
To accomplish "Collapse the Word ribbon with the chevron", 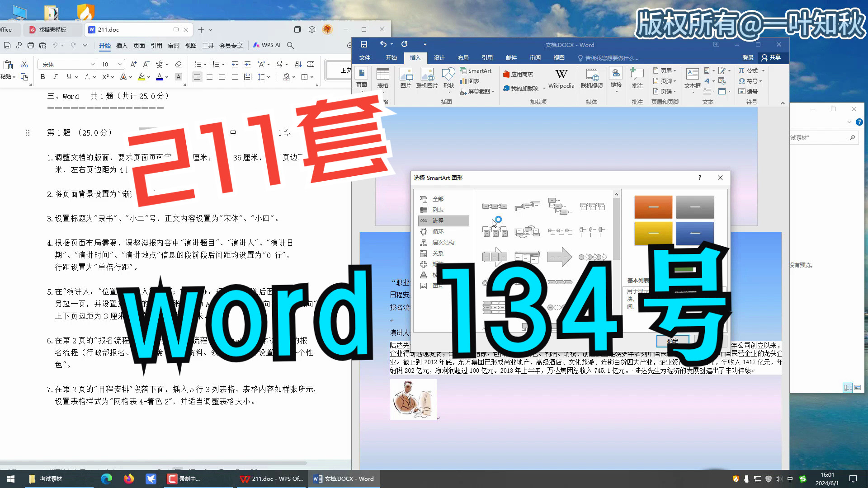I will [x=783, y=103].
